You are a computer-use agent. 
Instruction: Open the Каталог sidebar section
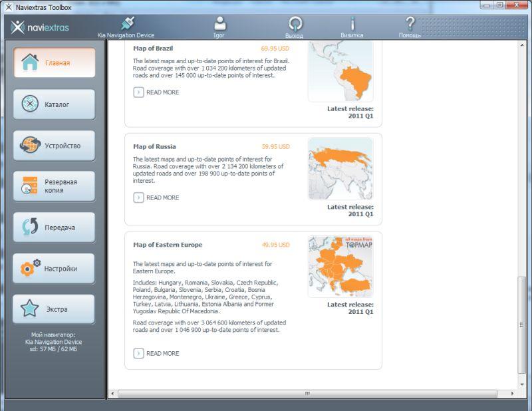point(54,104)
